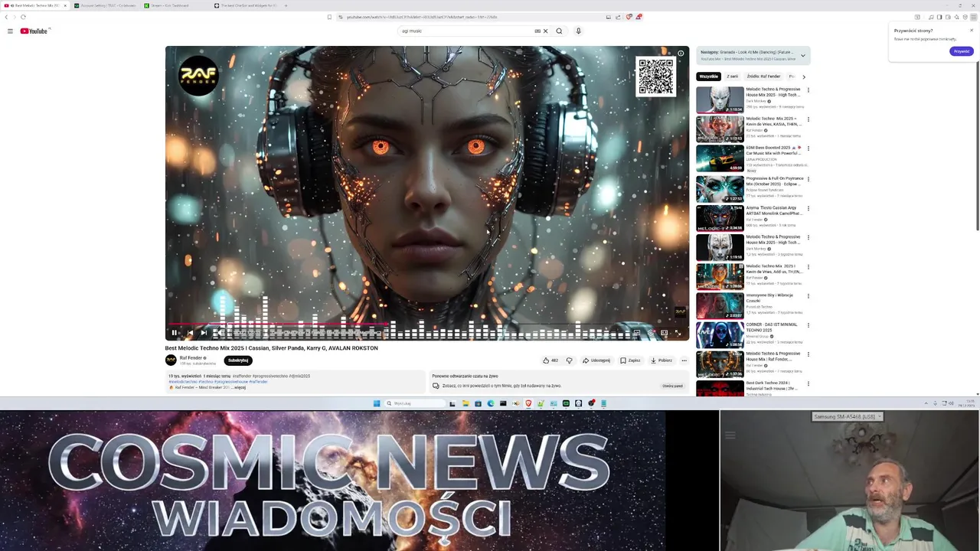Pause the video with the player button
This screenshot has width=980, height=551.
tap(174, 333)
